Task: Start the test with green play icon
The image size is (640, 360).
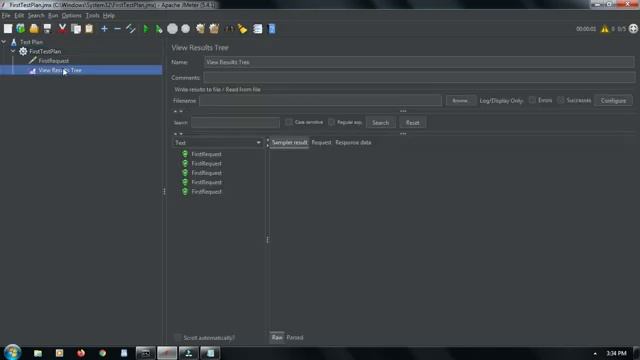Action: 146,29
